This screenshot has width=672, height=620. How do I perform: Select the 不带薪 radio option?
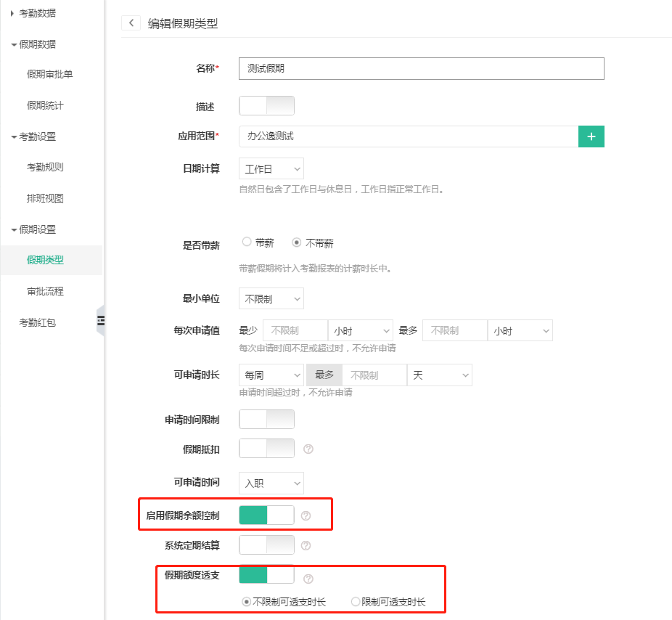tap(296, 242)
